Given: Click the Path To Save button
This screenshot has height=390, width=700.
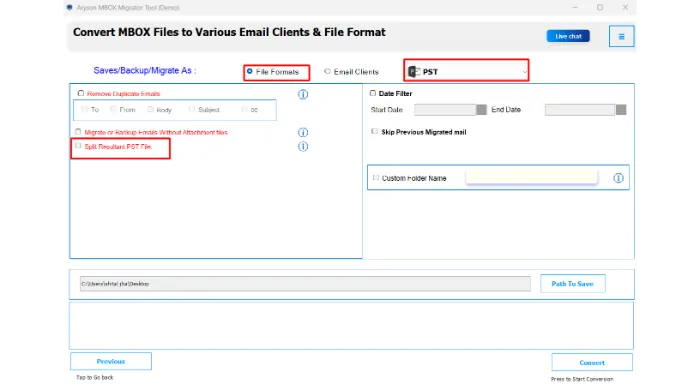Looking at the screenshot, I should (x=572, y=284).
